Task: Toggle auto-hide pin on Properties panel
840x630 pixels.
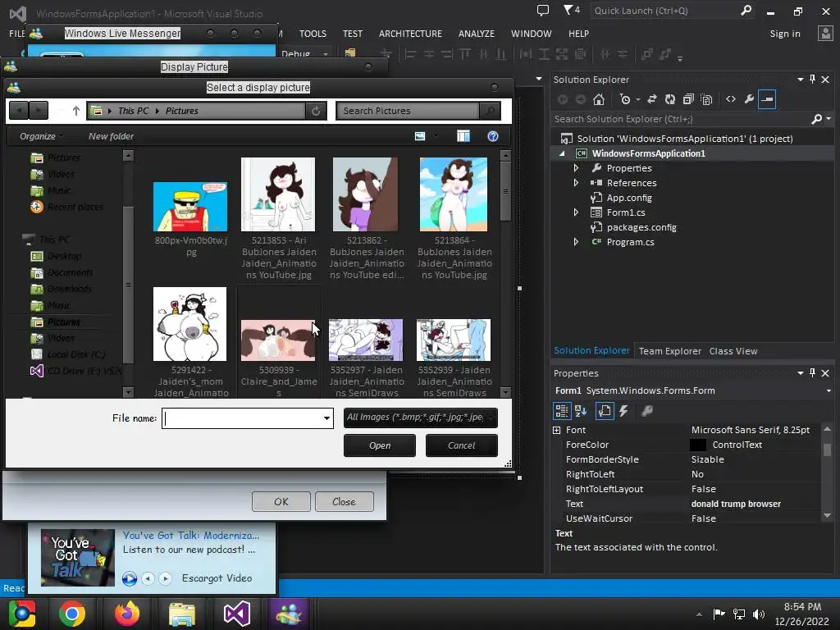Action: [x=813, y=373]
